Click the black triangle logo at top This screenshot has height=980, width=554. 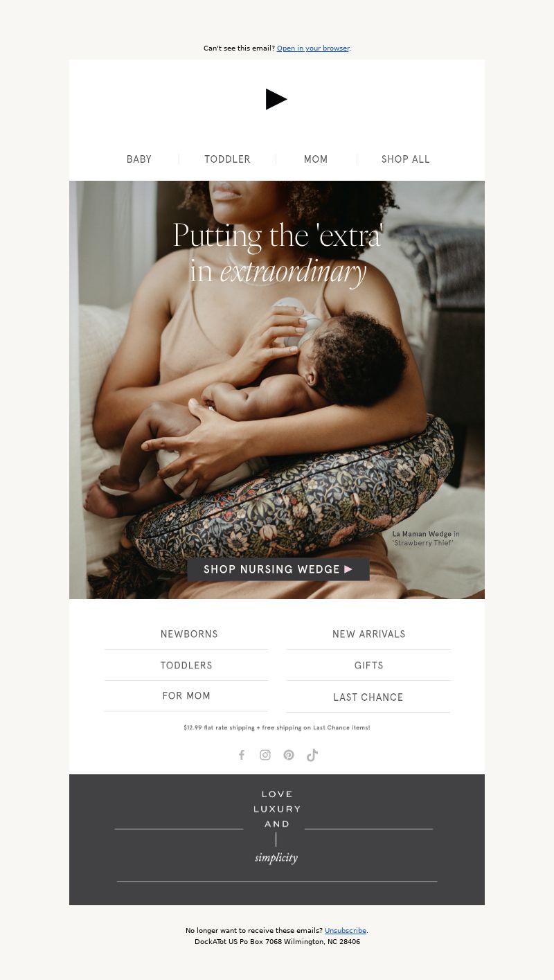click(x=276, y=99)
